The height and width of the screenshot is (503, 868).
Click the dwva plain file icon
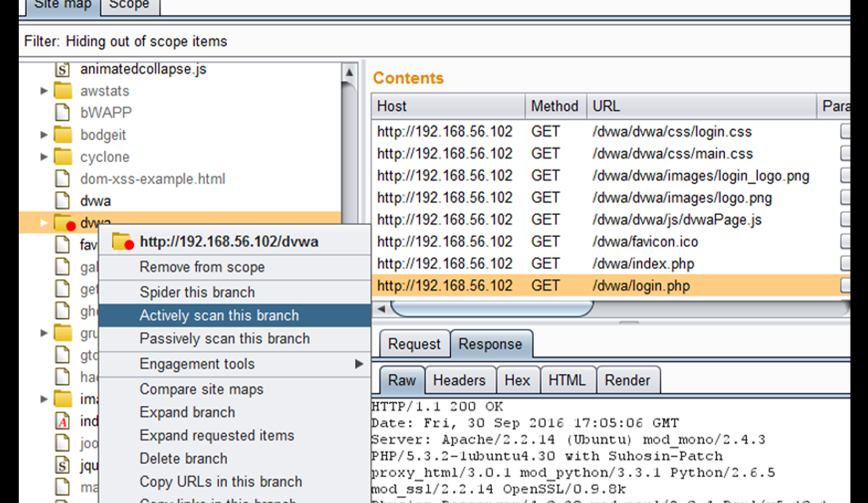point(63,200)
